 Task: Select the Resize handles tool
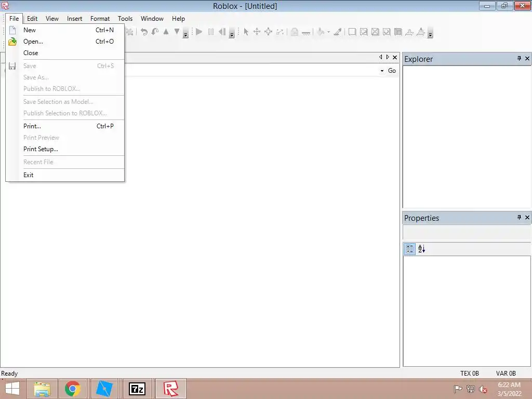[x=269, y=32]
